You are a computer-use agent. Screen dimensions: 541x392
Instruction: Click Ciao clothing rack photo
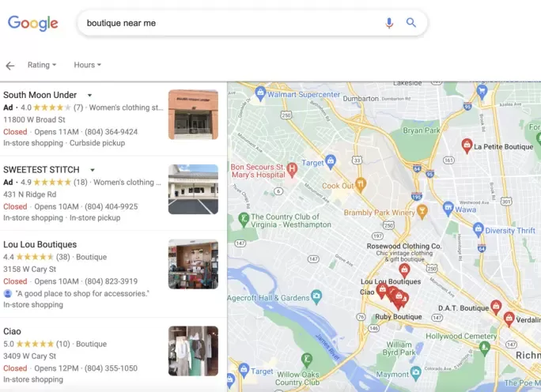coord(193,351)
